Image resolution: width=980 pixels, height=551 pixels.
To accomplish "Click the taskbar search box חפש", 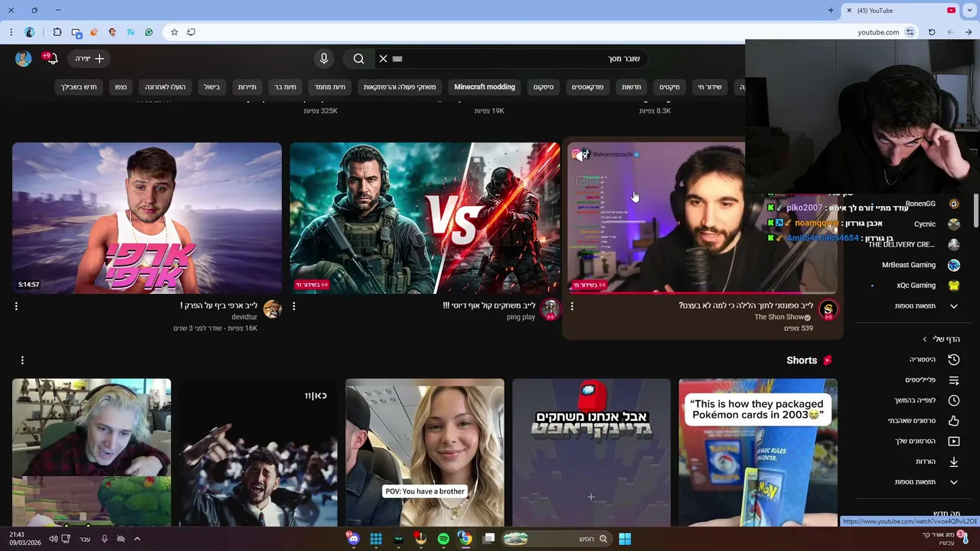I will 557,539.
